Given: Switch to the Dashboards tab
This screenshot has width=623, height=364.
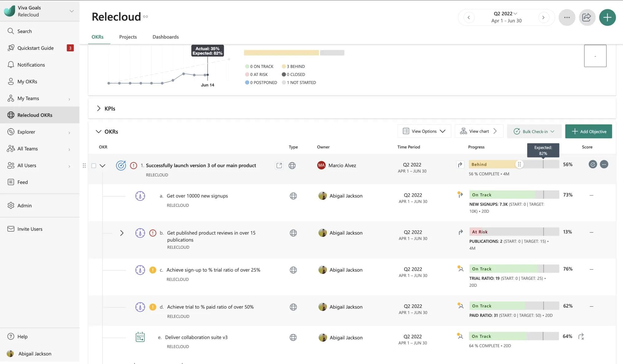Looking at the screenshot, I should (x=166, y=37).
